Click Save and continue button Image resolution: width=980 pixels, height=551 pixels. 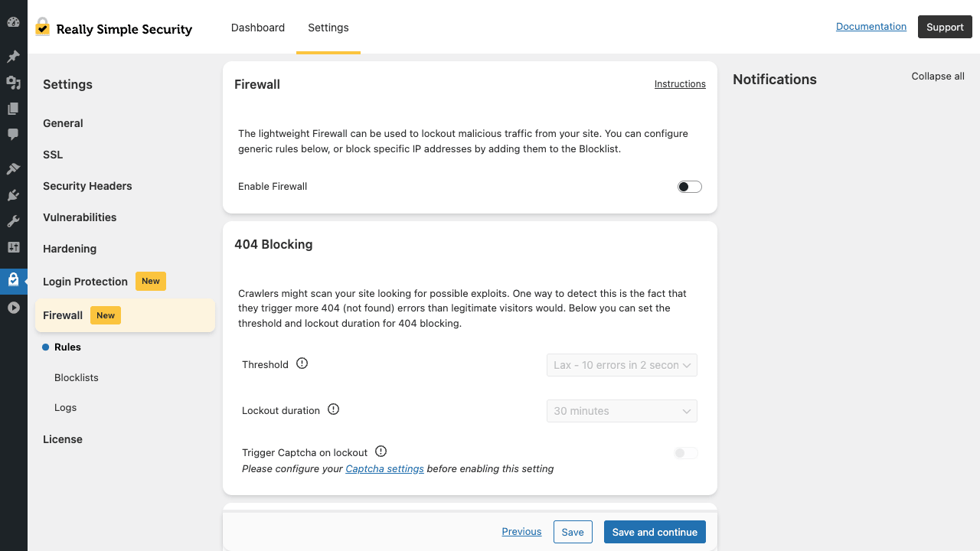tap(655, 532)
